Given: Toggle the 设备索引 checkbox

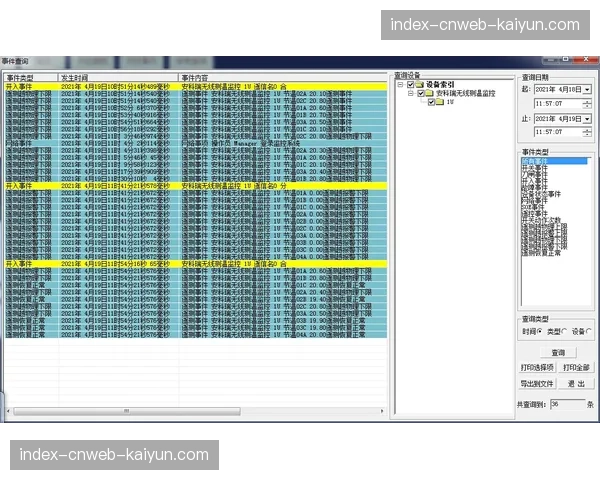Looking at the screenshot, I should coord(409,86).
